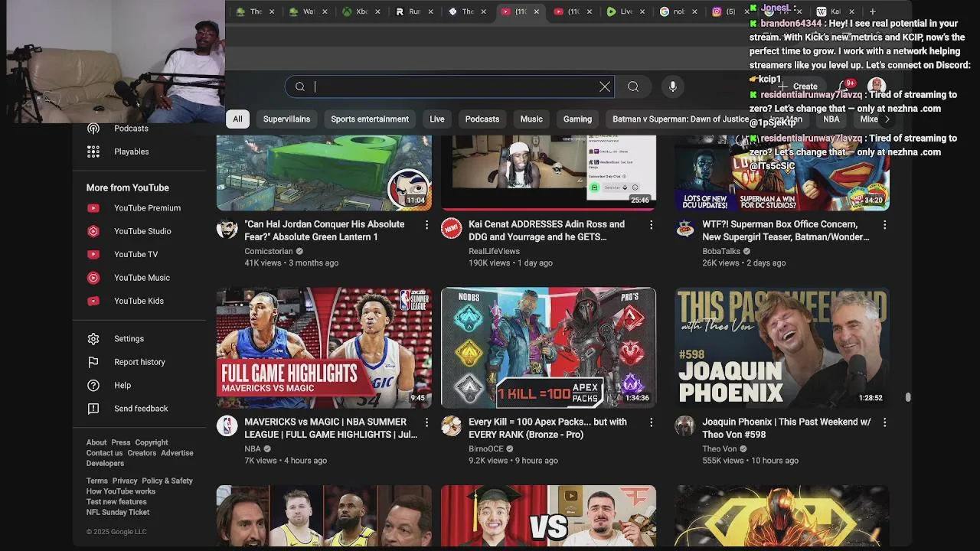
Task: Clear the search box with the X
Action: 605,86
